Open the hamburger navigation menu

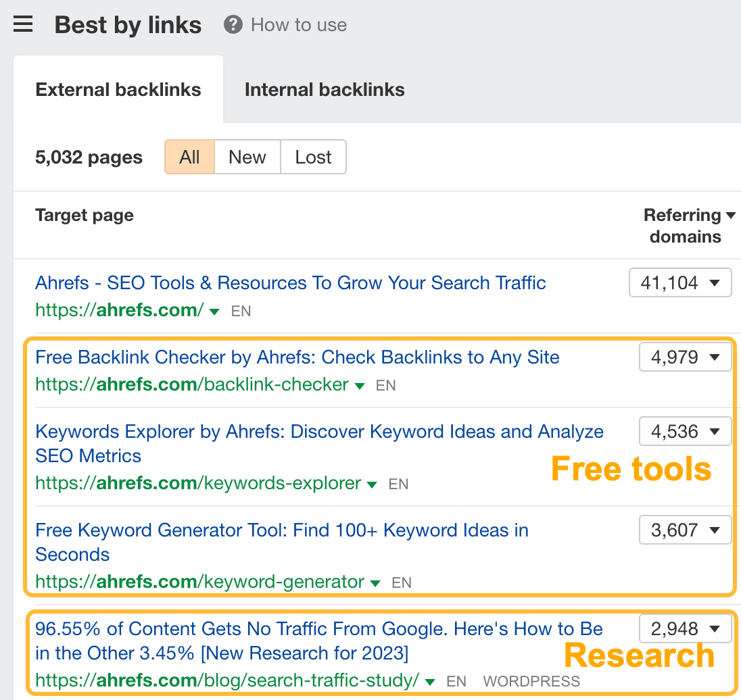[x=23, y=24]
